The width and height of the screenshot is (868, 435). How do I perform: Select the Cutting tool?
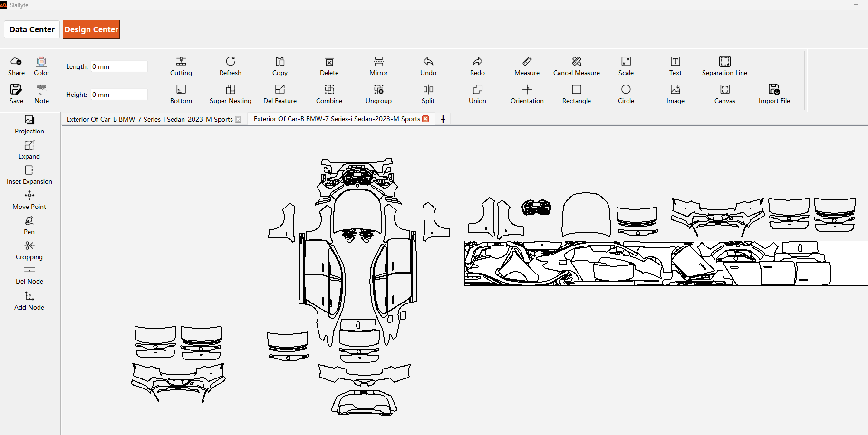(x=181, y=66)
